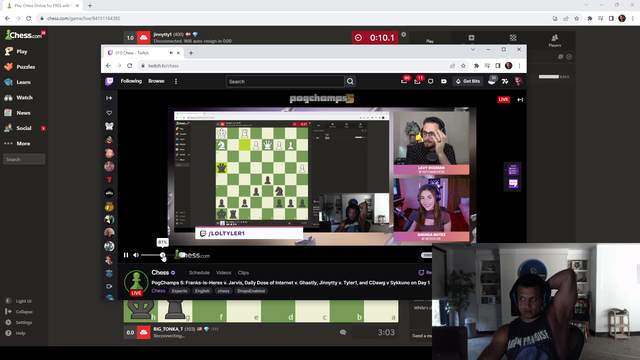Image resolution: width=640 pixels, height=360 pixels.
Task: Click the Get Bits button
Action: point(468,81)
